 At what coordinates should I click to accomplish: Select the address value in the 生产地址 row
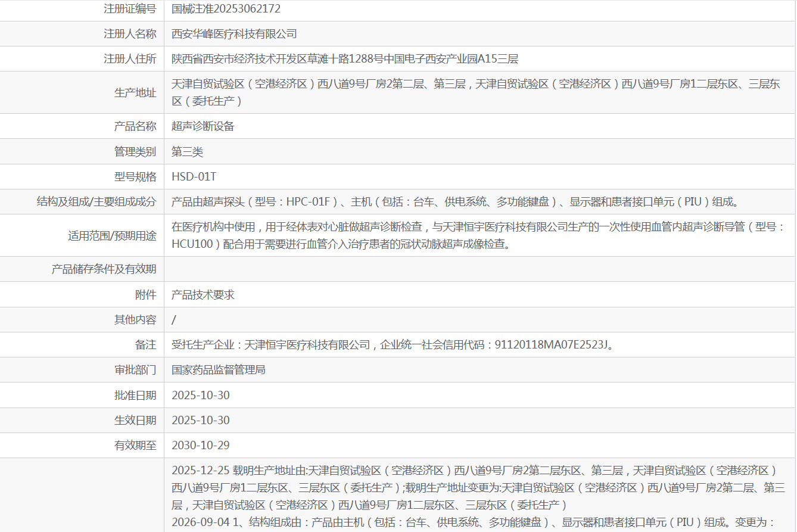coord(476,92)
